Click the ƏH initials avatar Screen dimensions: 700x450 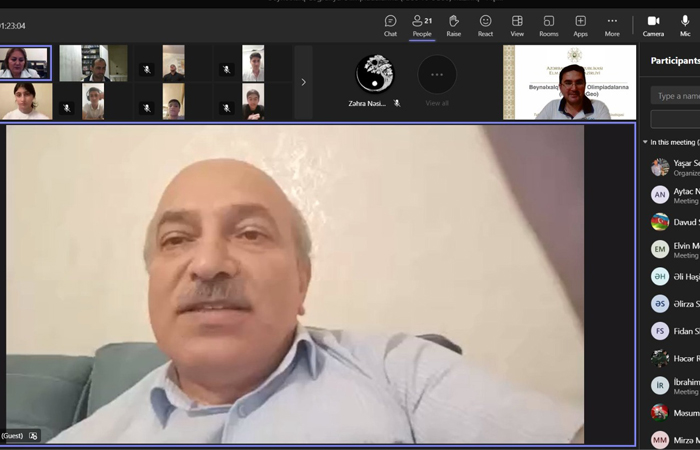click(660, 276)
